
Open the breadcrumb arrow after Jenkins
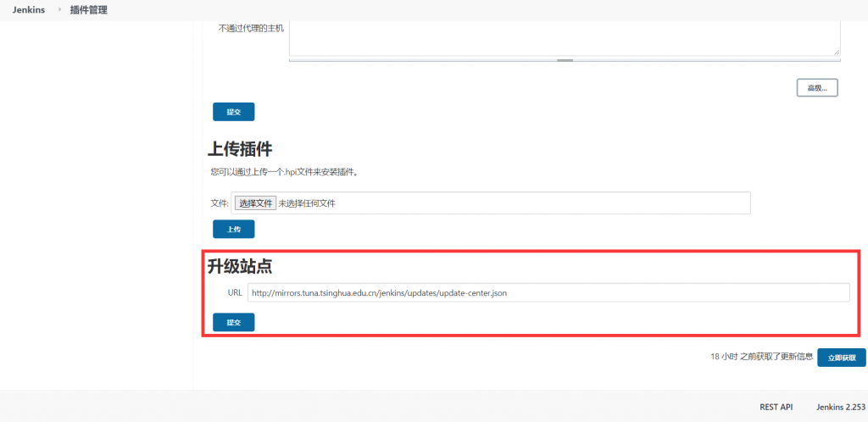click(x=59, y=10)
